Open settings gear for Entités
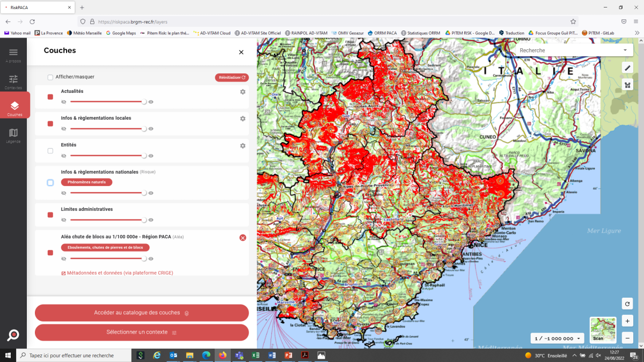 243,145
